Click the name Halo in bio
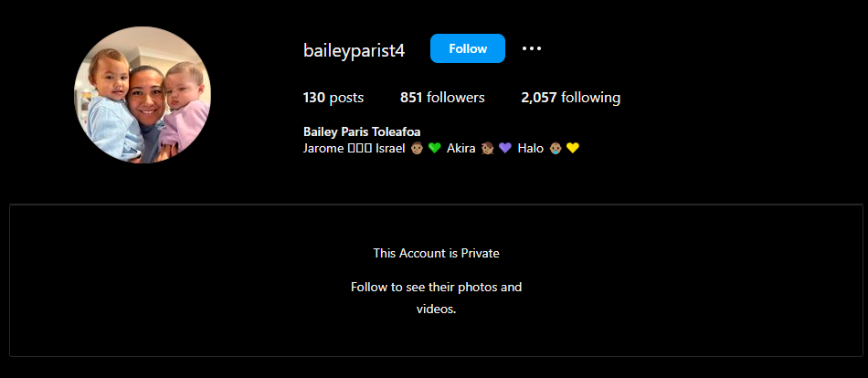This screenshot has width=868, height=378. click(531, 148)
